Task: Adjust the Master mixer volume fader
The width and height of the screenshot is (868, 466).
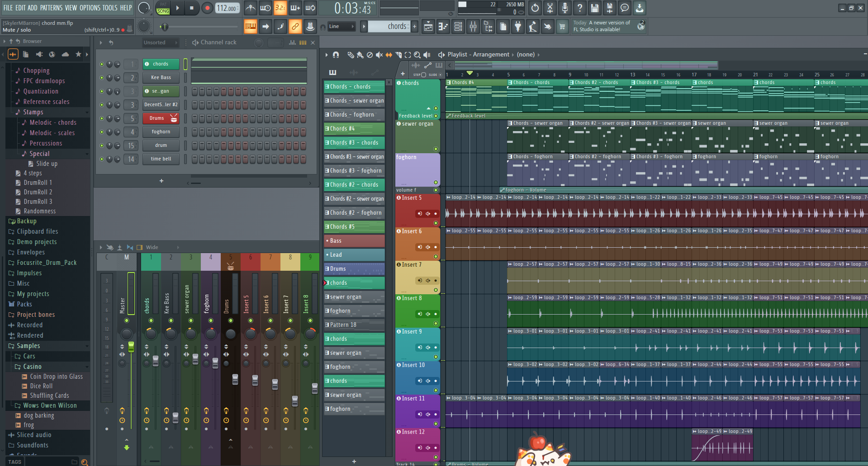Action: tap(131, 347)
